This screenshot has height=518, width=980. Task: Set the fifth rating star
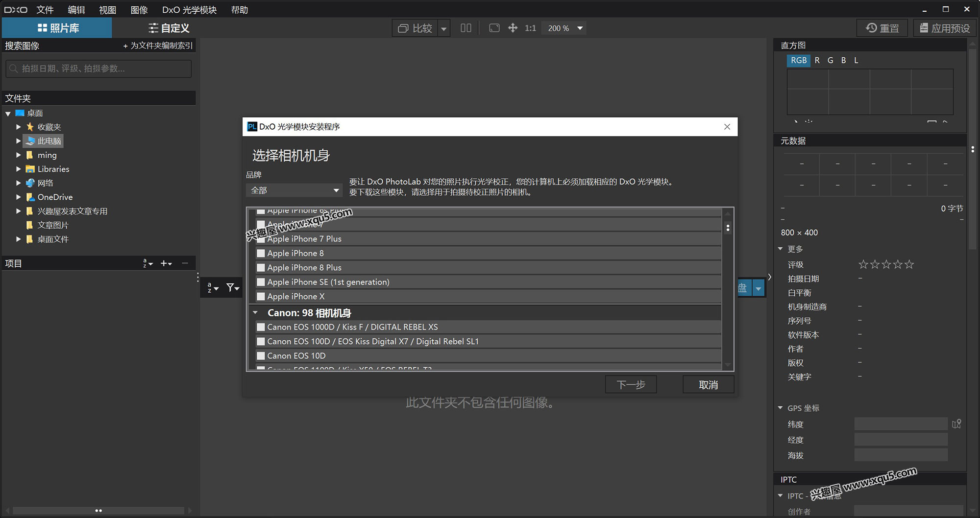pos(909,264)
